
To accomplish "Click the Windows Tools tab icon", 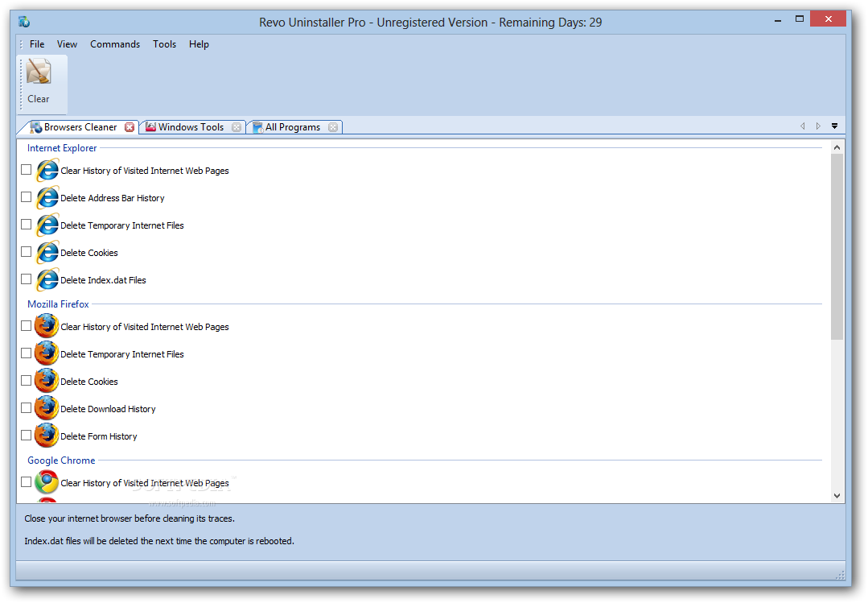I will tap(150, 127).
